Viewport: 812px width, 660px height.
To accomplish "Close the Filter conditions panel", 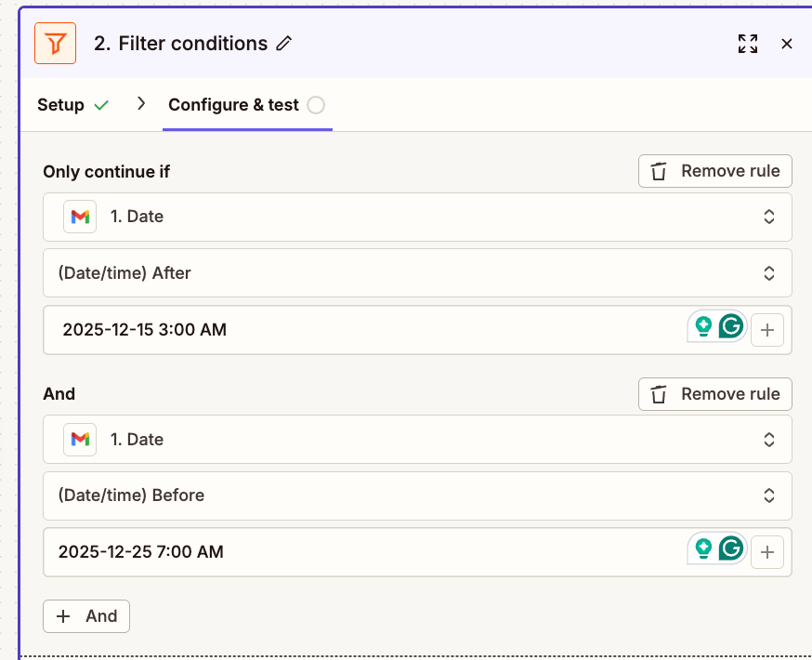I will coord(787,44).
